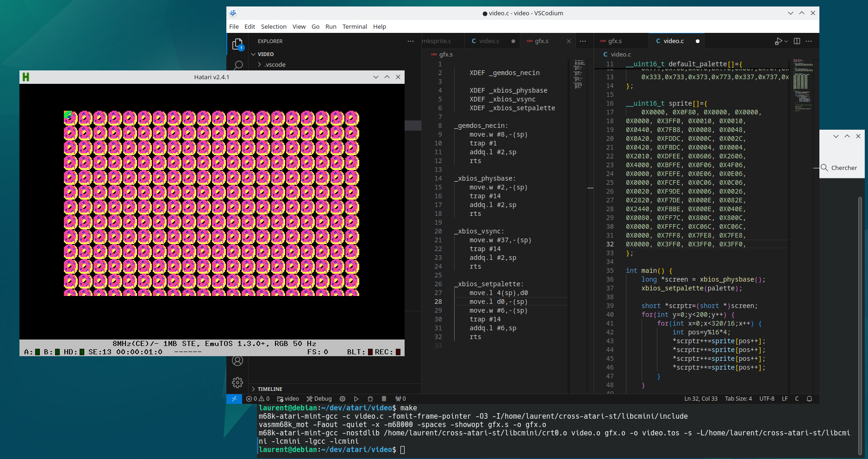Click 'int main() {' line in video.c
The width and height of the screenshot is (868, 459).
[649, 270]
